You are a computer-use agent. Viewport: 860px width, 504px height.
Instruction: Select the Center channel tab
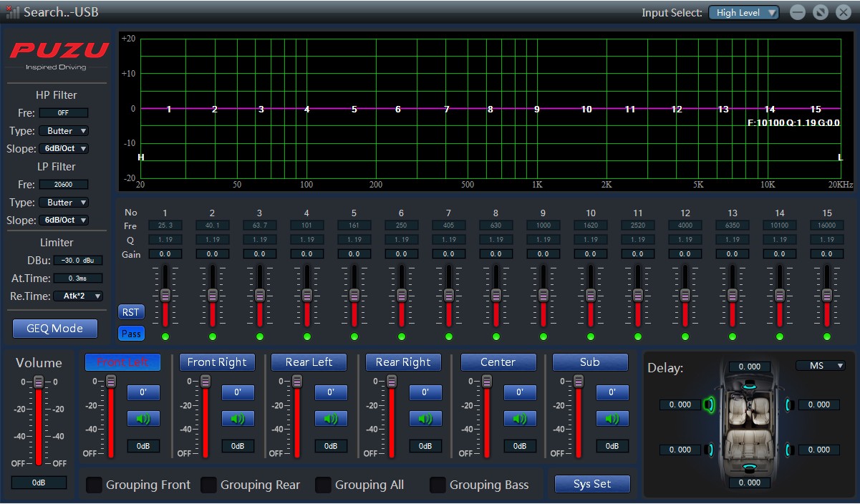[x=498, y=362]
